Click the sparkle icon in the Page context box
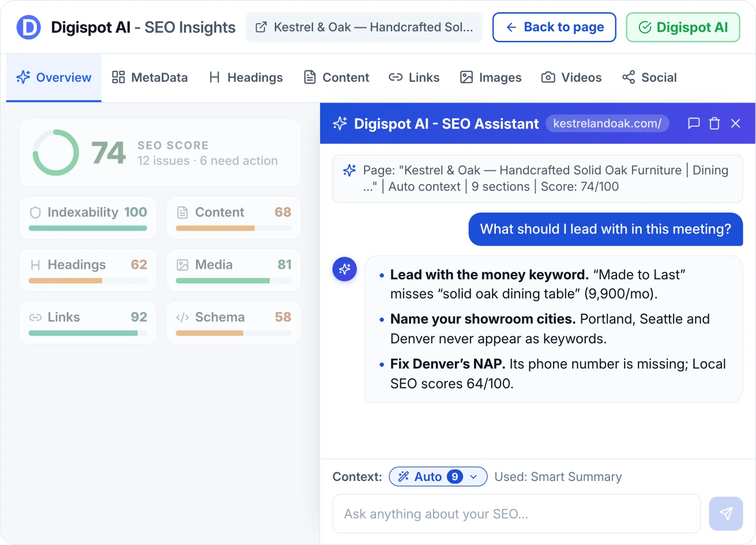The image size is (756, 545). 349,170
